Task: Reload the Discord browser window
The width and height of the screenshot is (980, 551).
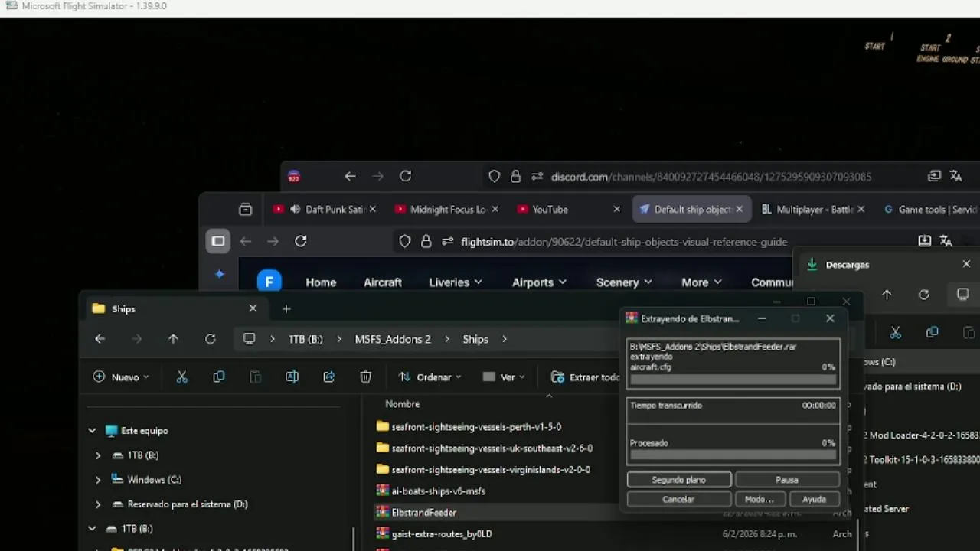Action: pyautogui.click(x=405, y=176)
